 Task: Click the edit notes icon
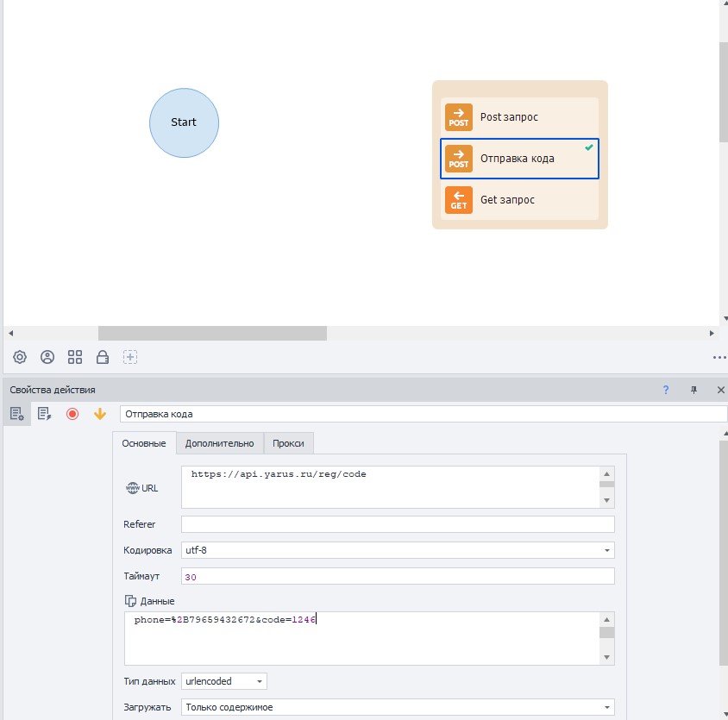pos(45,414)
